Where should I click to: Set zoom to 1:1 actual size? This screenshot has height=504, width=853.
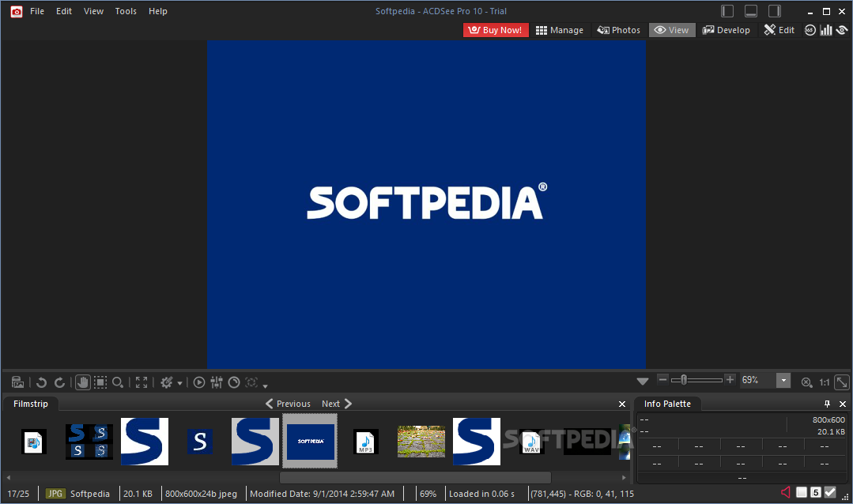(825, 382)
